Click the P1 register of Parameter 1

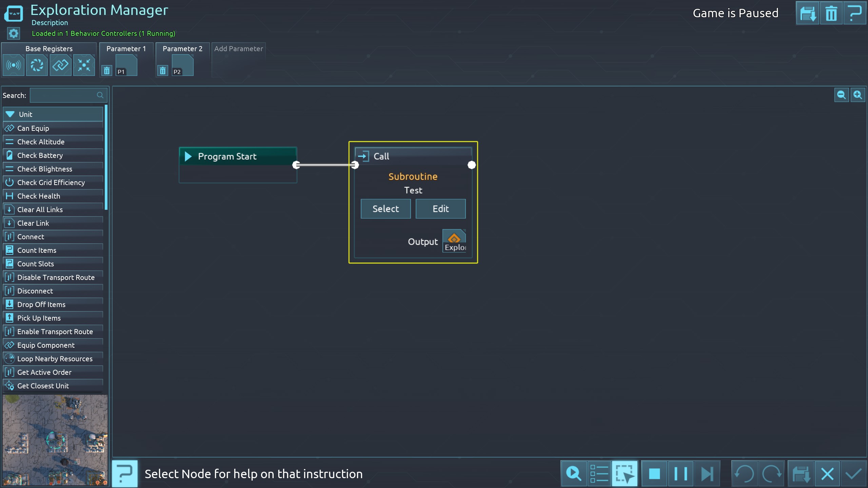(x=126, y=65)
